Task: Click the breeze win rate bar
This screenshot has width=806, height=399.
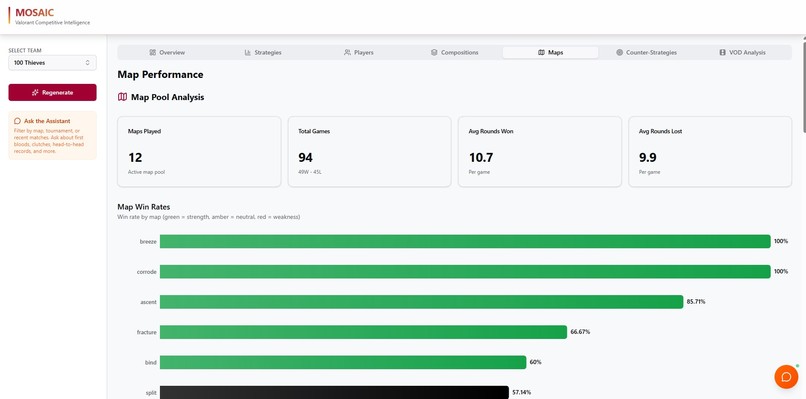Action: pos(465,242)
